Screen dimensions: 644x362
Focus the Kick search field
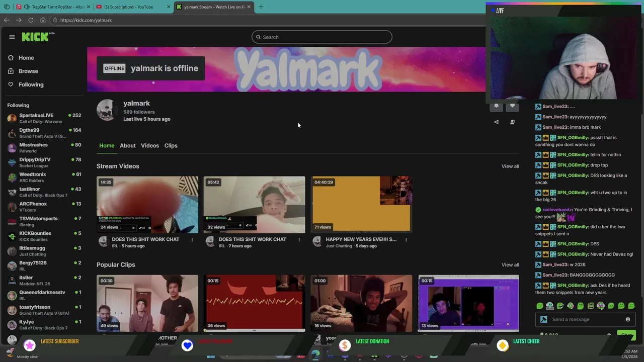point(322,37)
